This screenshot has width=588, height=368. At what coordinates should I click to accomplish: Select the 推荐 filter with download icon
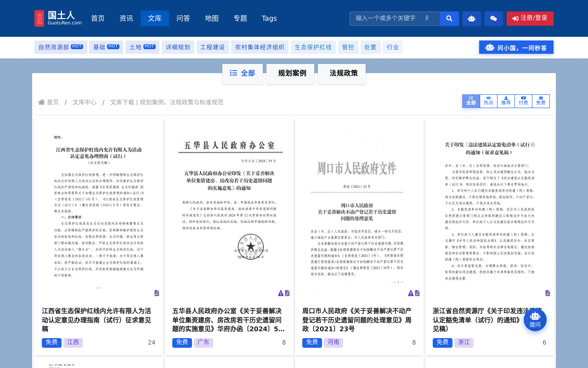(506, 101)
